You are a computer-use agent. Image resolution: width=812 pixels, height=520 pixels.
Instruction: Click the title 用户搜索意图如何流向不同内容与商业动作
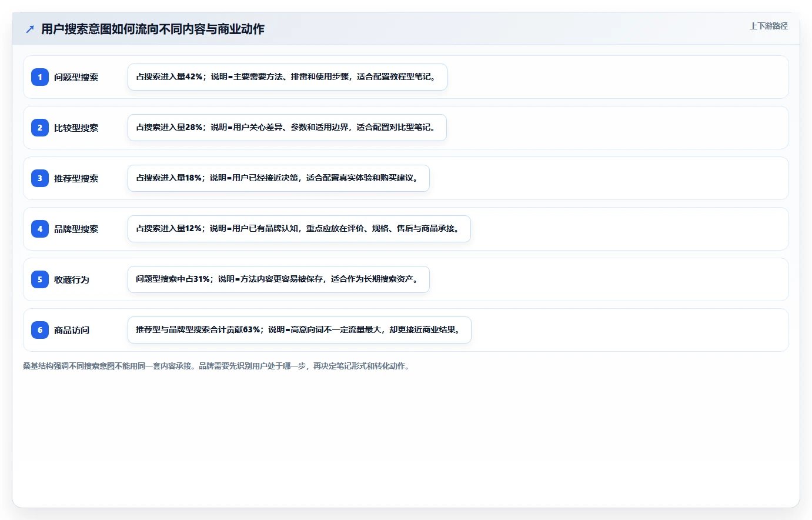tap(153, 29)
